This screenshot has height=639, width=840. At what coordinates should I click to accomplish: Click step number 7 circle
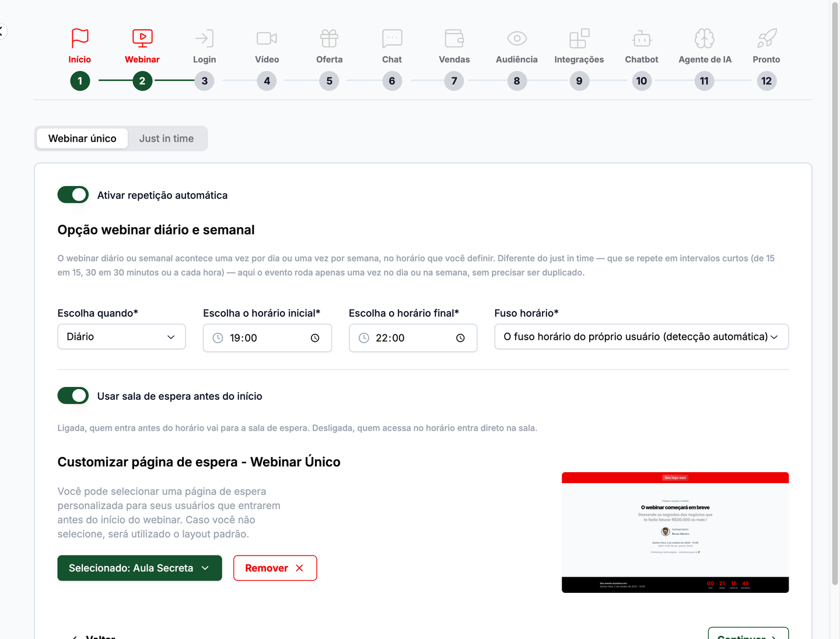point(454,81)
